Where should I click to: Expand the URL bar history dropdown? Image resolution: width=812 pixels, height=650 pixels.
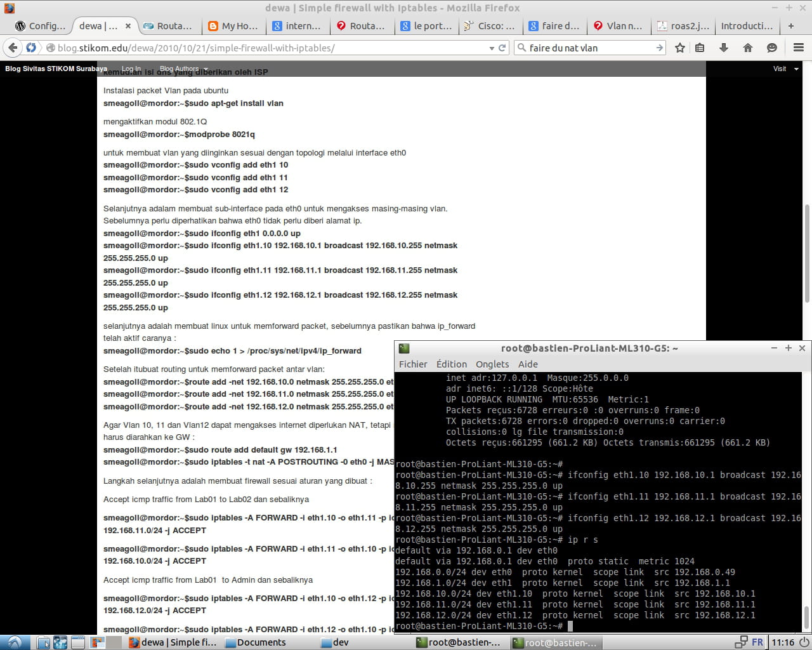(x=492, y=48)
